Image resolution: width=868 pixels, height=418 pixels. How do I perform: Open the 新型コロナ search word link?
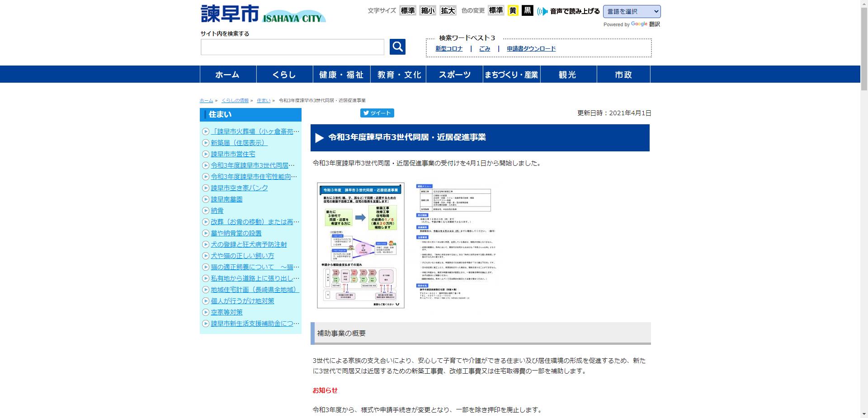point(449,48)
